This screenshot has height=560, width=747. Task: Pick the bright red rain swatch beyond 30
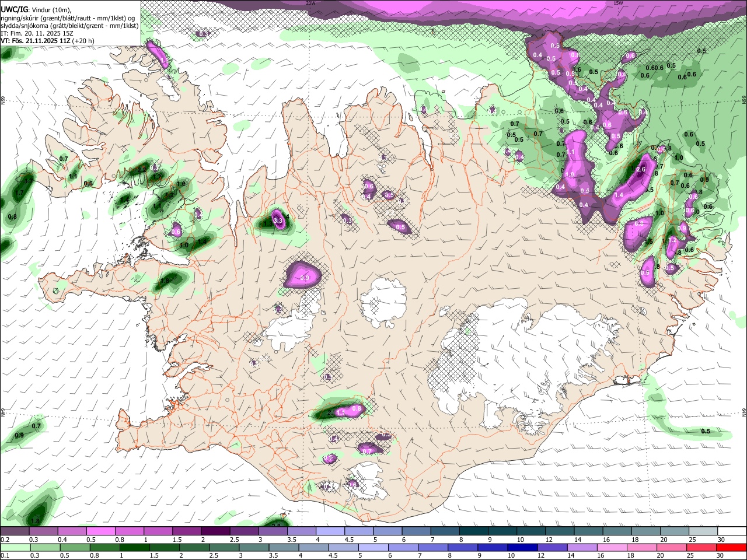pyautogui.click(x=732, y=547)
